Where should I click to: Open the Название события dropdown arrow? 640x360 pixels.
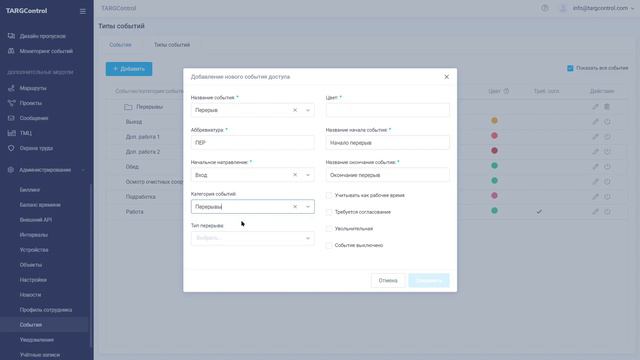[308, 110]
